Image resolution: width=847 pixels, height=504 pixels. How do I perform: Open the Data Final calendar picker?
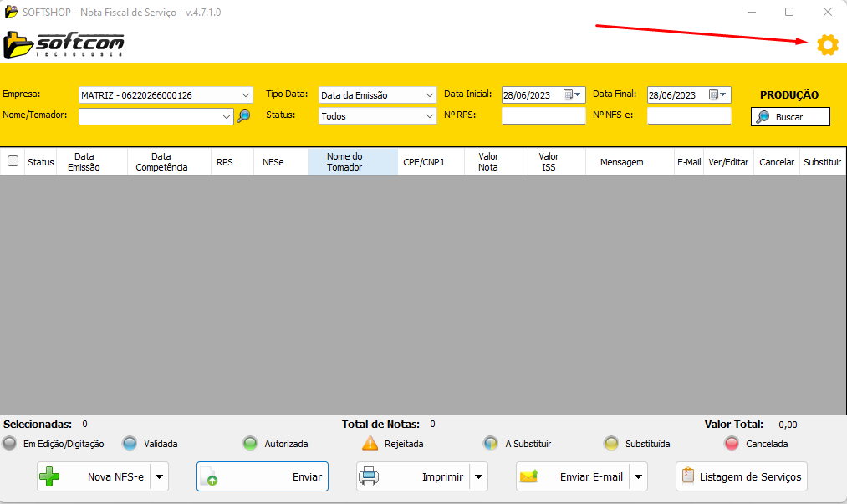pyautogui.click(x=717, y=94)
